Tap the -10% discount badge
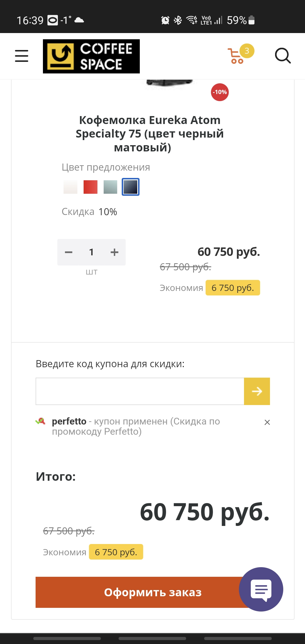Viewport: 305px width, 644px height. [x=220, y=92]
